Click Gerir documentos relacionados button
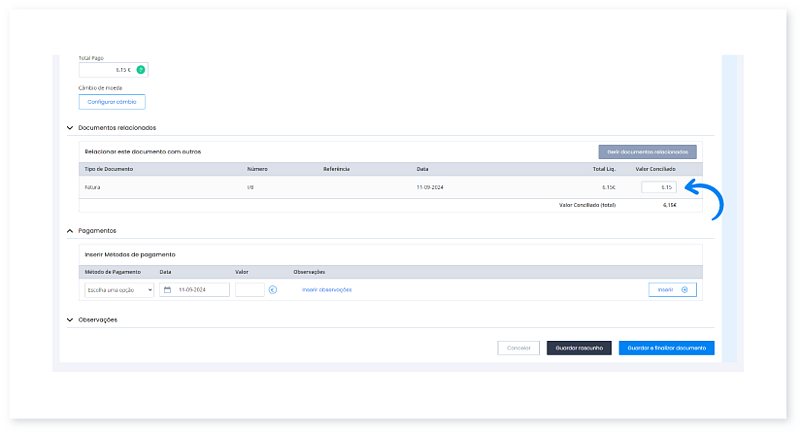800x433 pixels. click(x=647, y=152)
